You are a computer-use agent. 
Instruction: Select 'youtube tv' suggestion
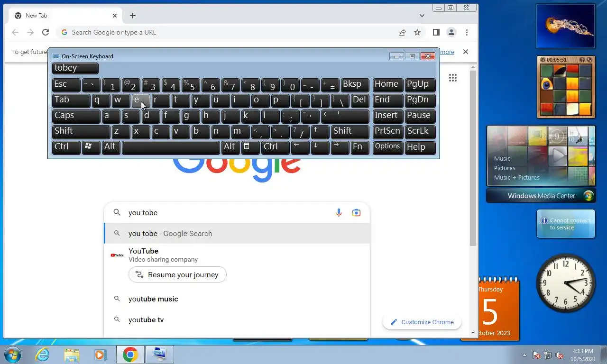[237, 320]
